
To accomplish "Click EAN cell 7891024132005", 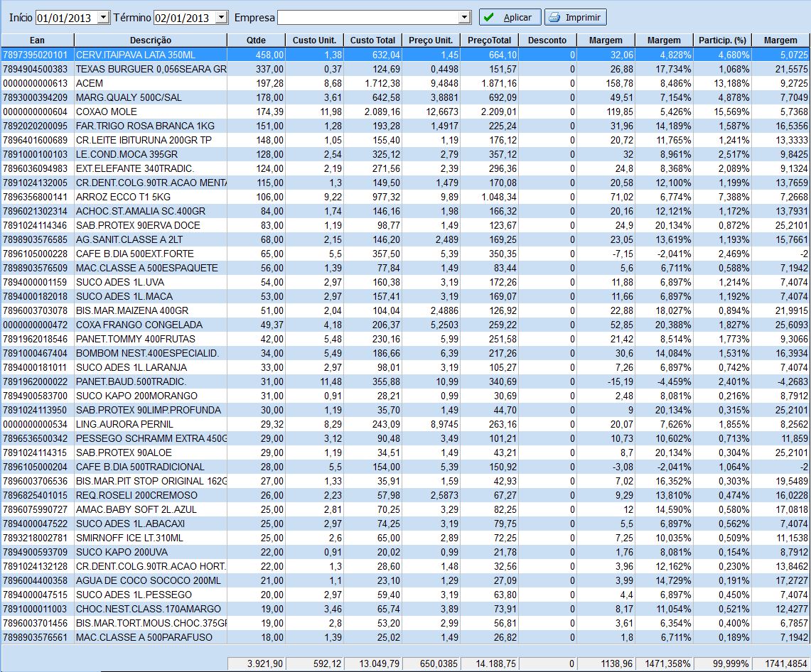I will click(37, 183).
